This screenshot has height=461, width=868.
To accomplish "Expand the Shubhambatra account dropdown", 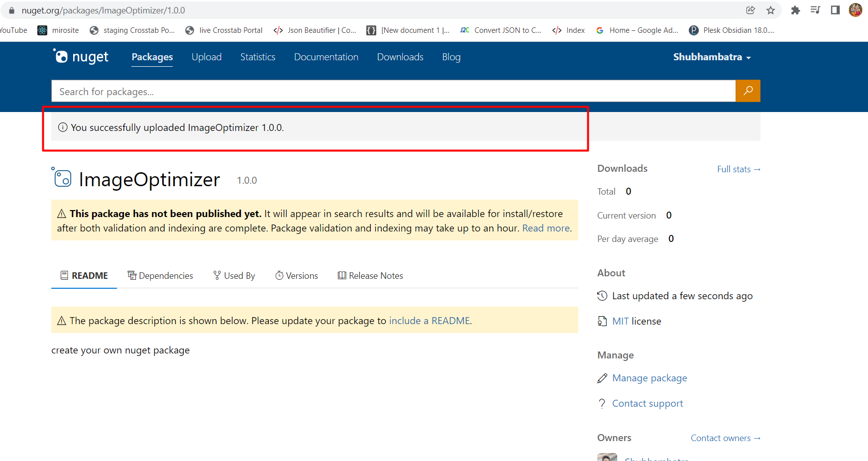I will click(x=712, y=57).
